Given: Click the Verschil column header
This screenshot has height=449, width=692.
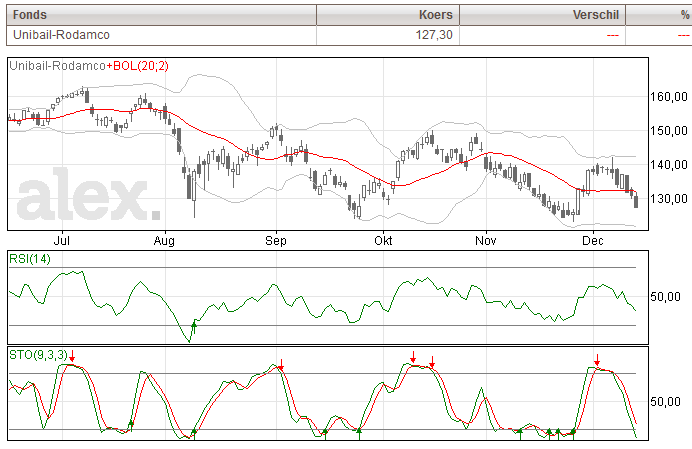Looking at the screenshot, I should (542, 15).
